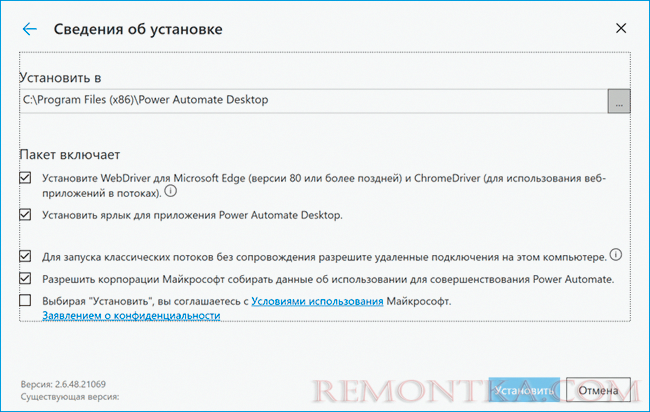Check the agreement to terms checkbox
This screenshot has width=650, height=412.
click(x=25, y=300)
